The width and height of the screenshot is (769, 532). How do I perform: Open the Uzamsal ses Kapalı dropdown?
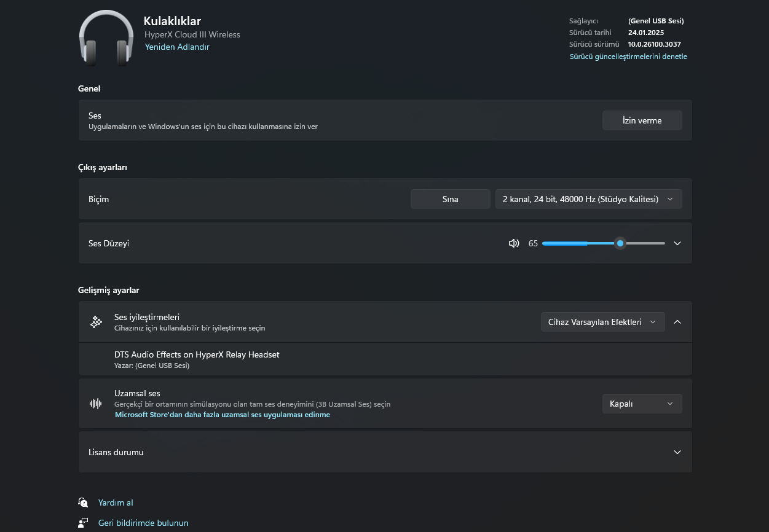(x=642, y=404)
